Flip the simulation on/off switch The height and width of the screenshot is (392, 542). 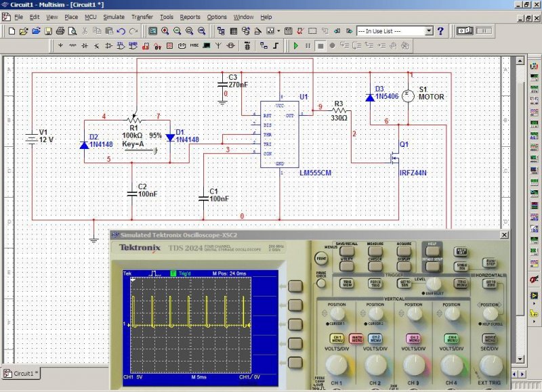(465, 30)
